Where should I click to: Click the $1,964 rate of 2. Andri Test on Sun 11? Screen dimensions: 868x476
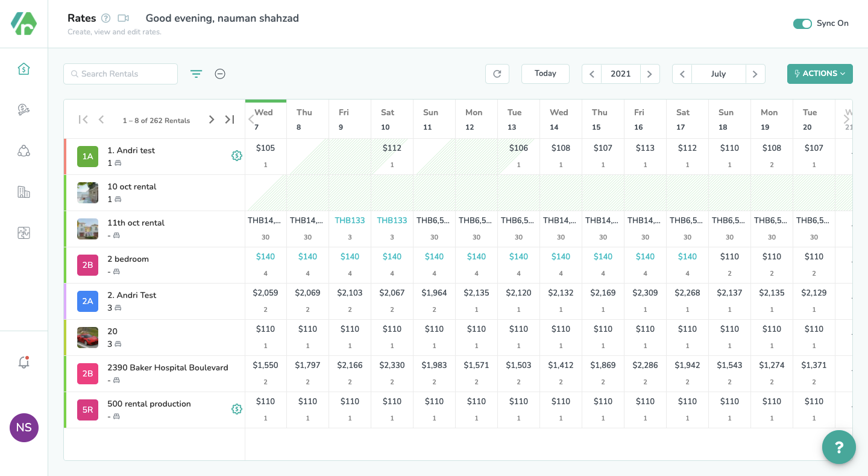tap(434, 293)
